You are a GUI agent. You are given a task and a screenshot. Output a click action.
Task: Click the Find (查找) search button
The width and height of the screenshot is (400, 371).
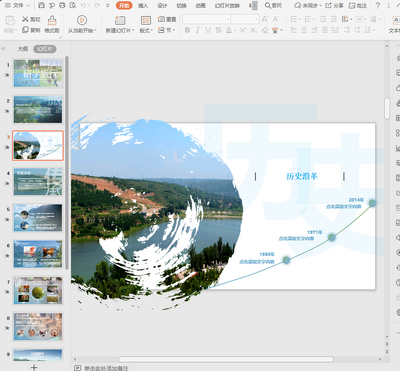pyautogui.click(x=273, y=5)
